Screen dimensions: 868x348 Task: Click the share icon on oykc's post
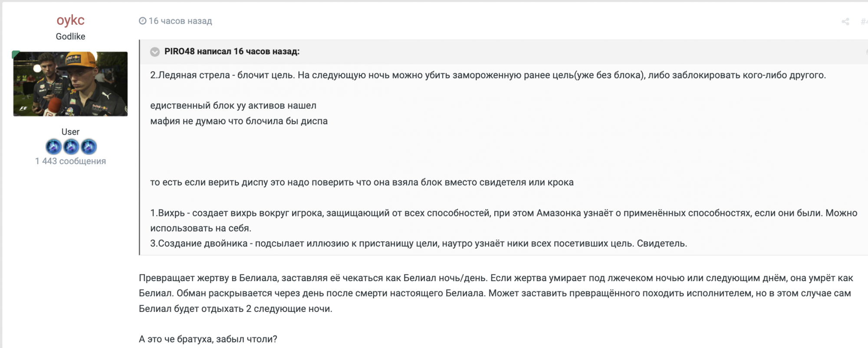click(x=845, y=21)
